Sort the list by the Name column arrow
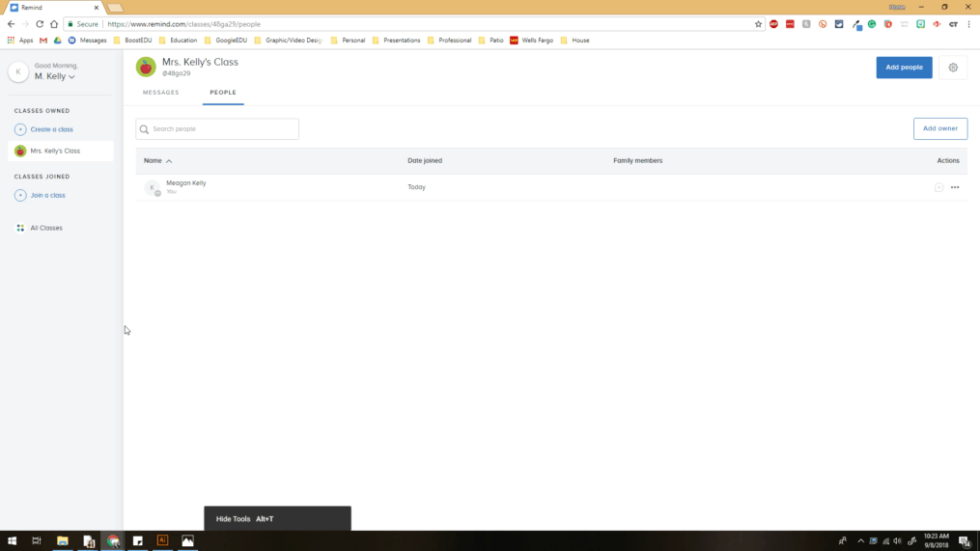 tap(169, 161)
